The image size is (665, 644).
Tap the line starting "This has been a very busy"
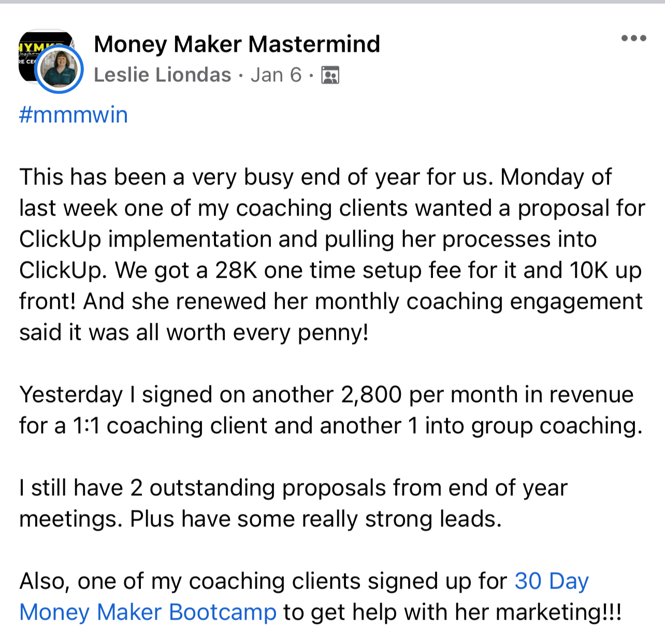click(x=315, y=177)
